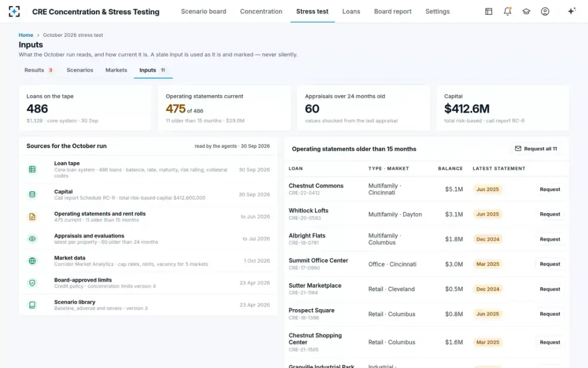Open the user account icon
The image size is (588, 368).
point(545,11)
